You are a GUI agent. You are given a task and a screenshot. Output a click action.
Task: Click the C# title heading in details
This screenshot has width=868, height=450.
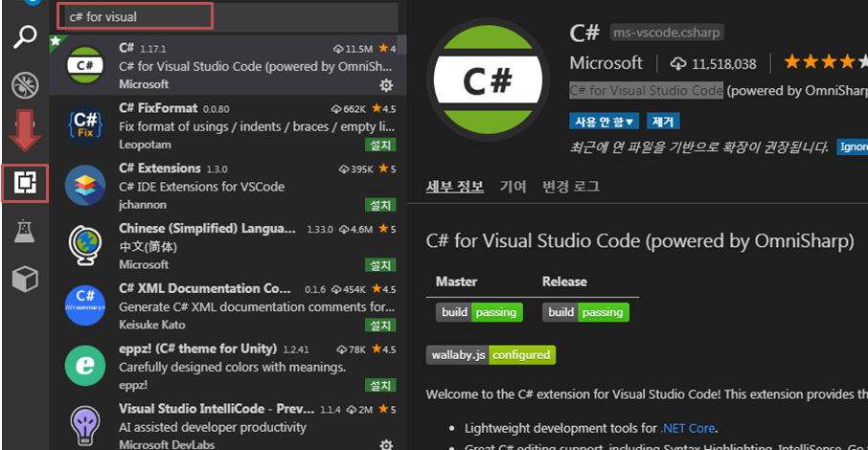[x=584, y=33]
